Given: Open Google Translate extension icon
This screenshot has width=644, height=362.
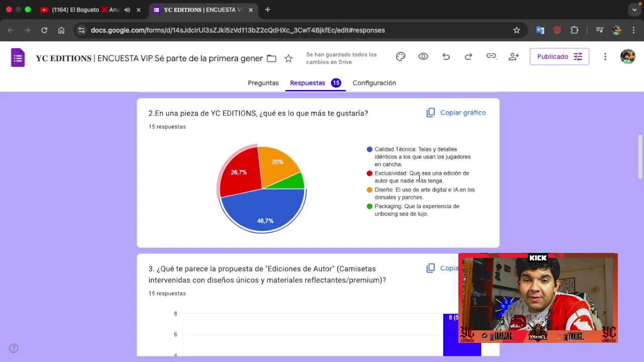Looking at the screenshot, I should 540,30.
